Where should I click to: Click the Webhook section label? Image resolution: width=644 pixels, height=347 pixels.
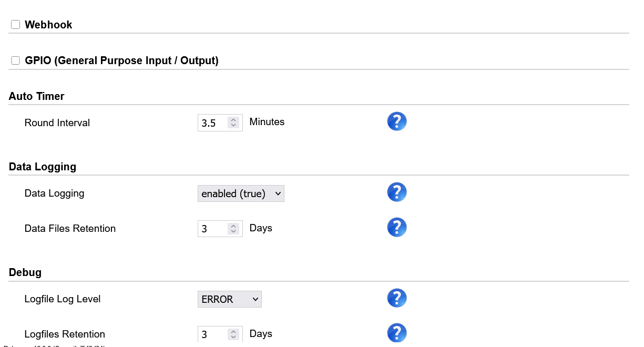click(x=48, y=25)
